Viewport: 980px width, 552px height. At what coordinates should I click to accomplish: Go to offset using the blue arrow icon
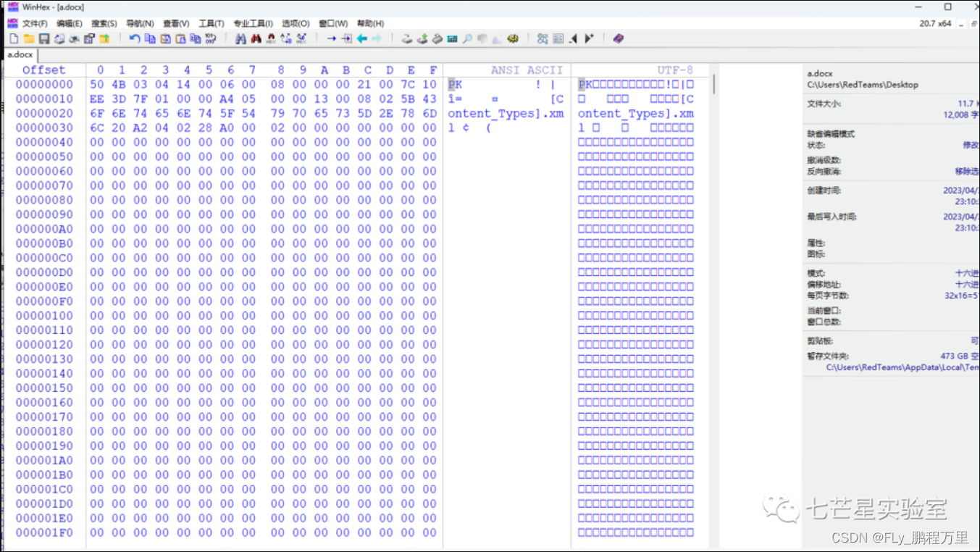[331, 38]
